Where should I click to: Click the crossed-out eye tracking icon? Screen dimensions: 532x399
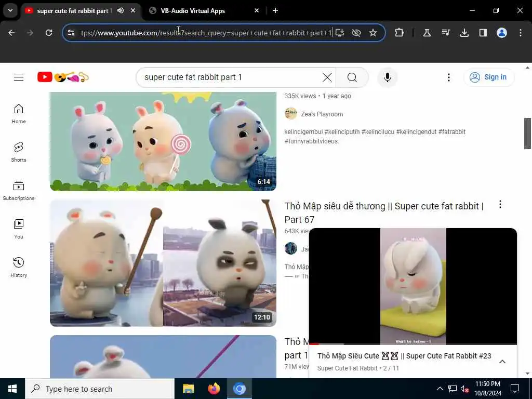click(356, 33)
